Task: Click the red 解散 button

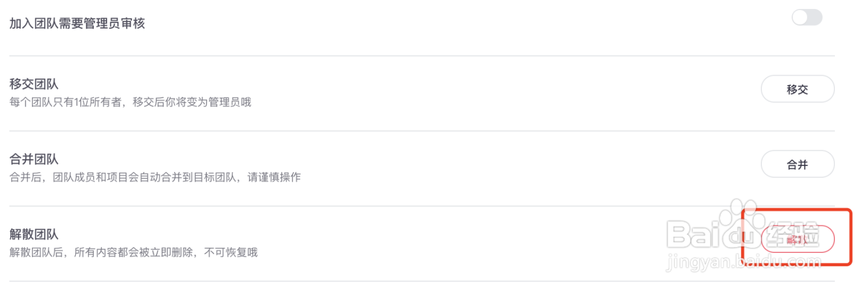Action: click(797, 239)
